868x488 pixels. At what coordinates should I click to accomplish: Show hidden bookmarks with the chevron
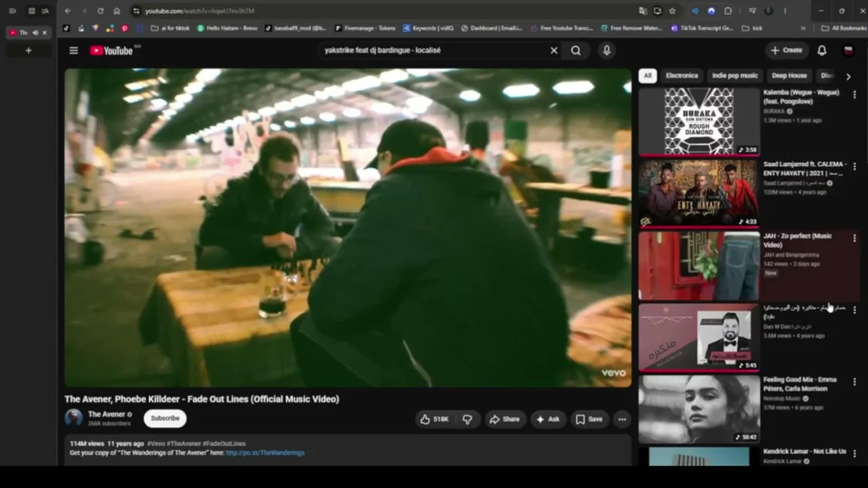(x=804, y=28)
